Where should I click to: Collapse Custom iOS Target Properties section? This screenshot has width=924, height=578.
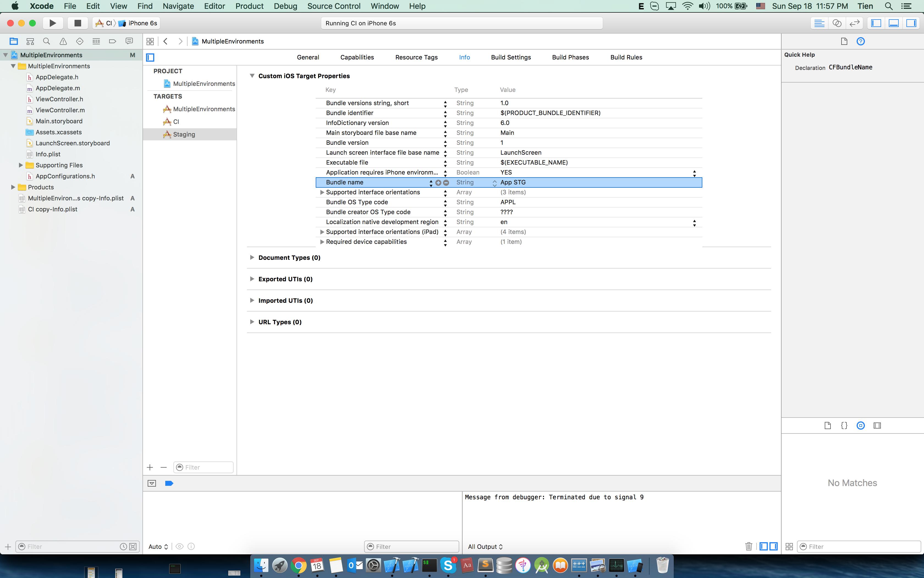[x=252, y=76]
